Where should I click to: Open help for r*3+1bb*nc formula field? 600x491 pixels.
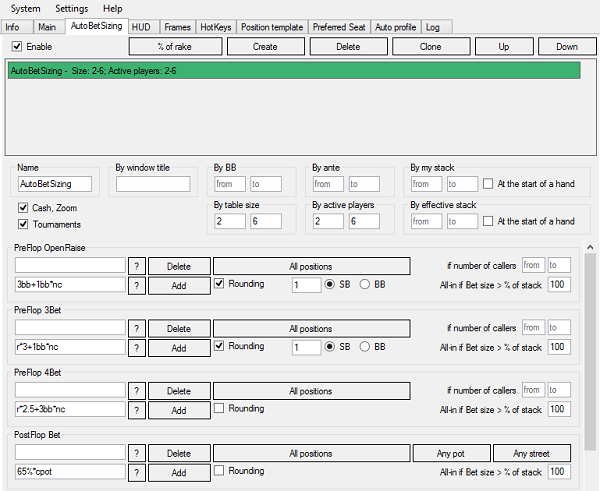click(x=137, y=348)
